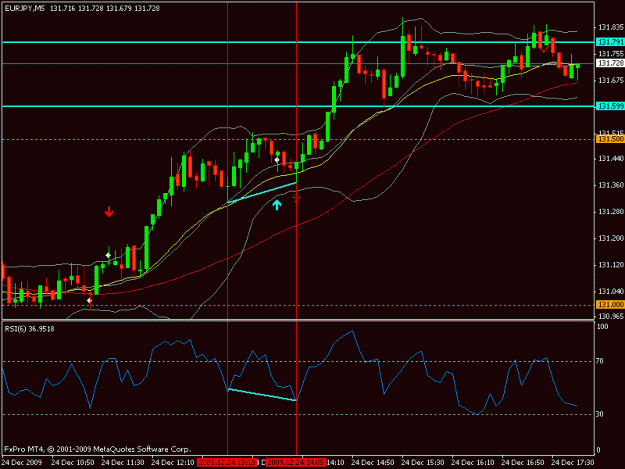This screenshot has width=625, height=469.
Task: Click the orange 131.500 price label
Action: [x=610, y=139]
